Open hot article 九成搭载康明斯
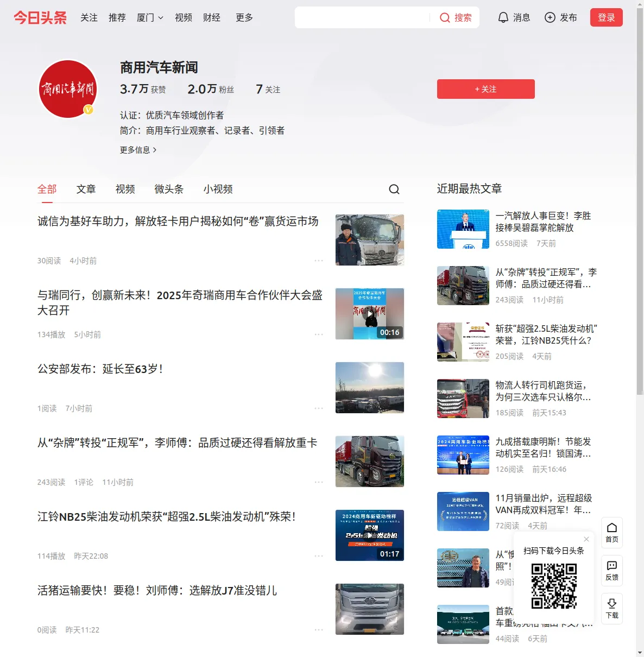Viewport: 644px width, 657px height. 544,447
